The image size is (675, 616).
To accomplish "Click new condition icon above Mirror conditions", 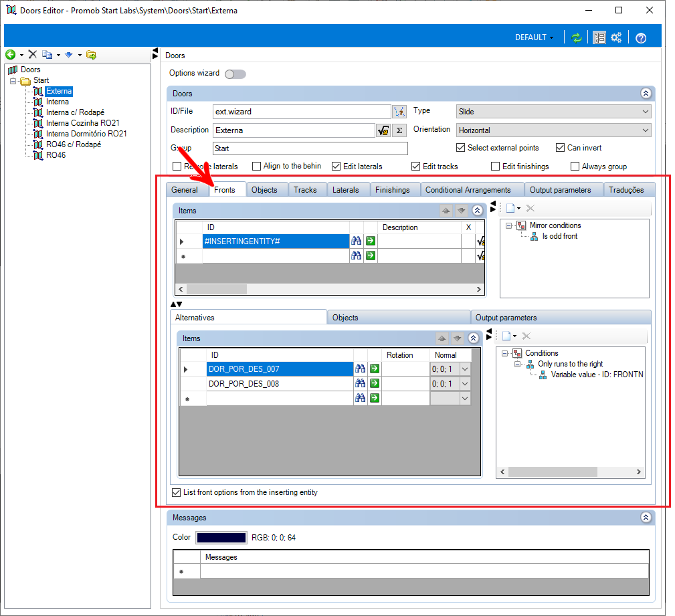I will click(510, 209).
